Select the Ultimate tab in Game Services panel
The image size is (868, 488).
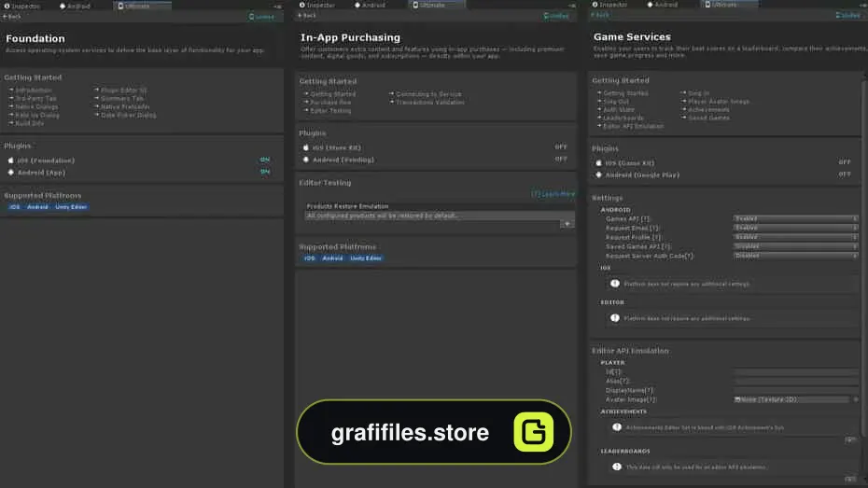[x=730, y=5]
